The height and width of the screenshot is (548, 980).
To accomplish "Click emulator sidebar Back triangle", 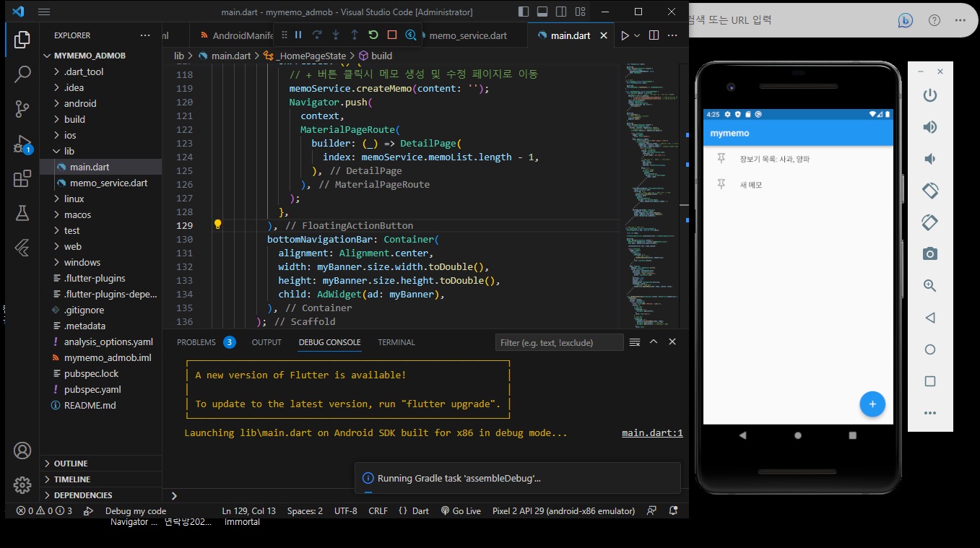I will coord(930,318).
